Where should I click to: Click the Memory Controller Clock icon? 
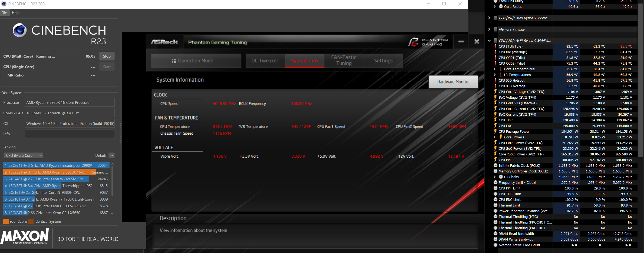point(496,171)
